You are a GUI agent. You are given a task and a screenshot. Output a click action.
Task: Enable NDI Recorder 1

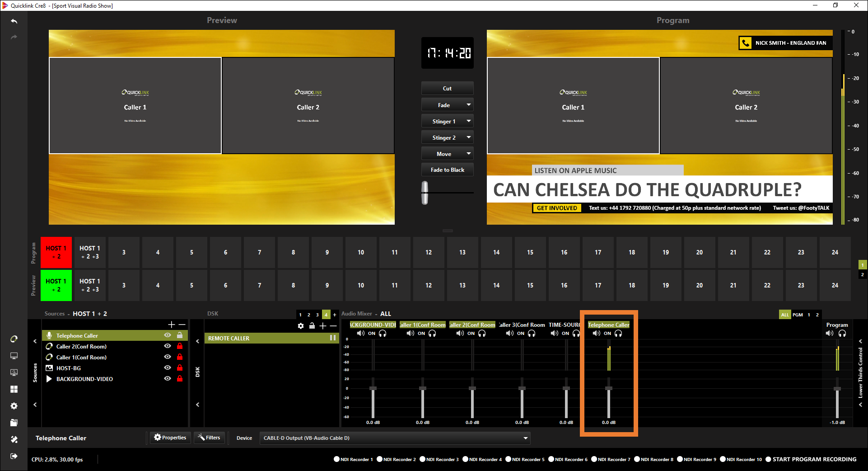point(336,459)
